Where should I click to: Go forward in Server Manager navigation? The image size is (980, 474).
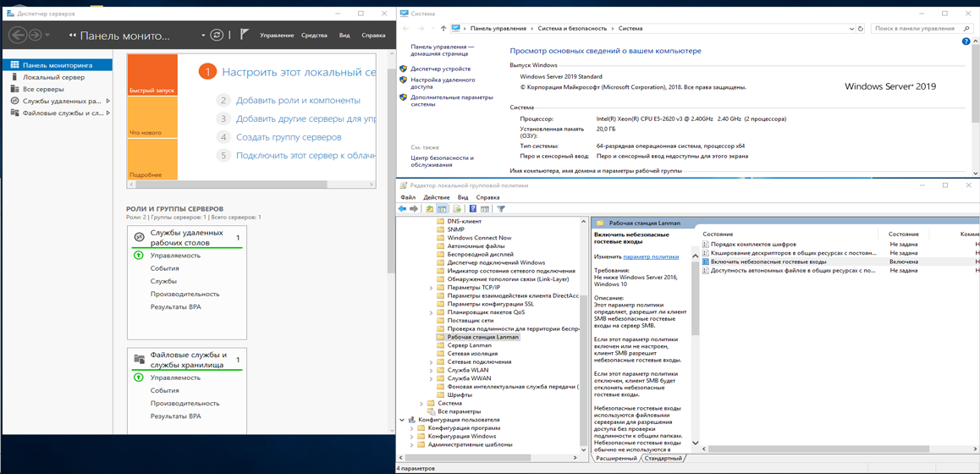click(x=35, y=35)
